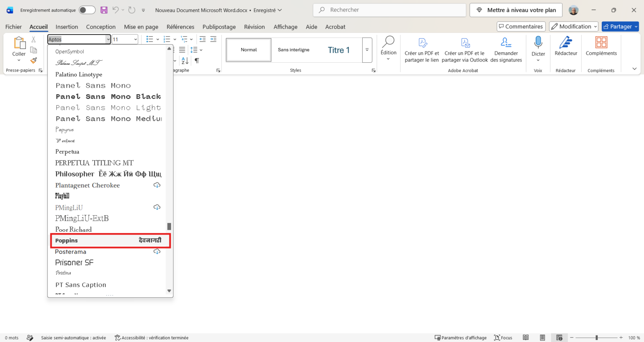Click the Rechercher search box
Viewport: 644px width, 342px height.
[389, 10]
